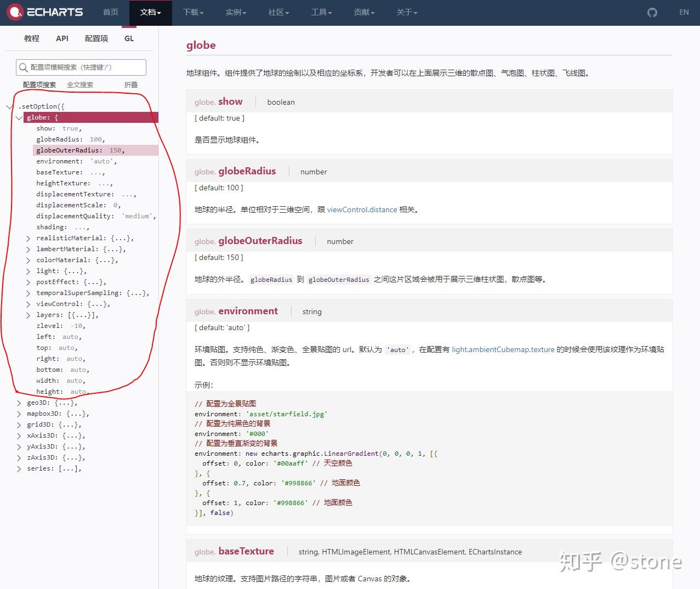The width and height of the screenshot is (700, 589).
Task: Open the 教程 (Tutorial) tab
Action: pos(32,38)
